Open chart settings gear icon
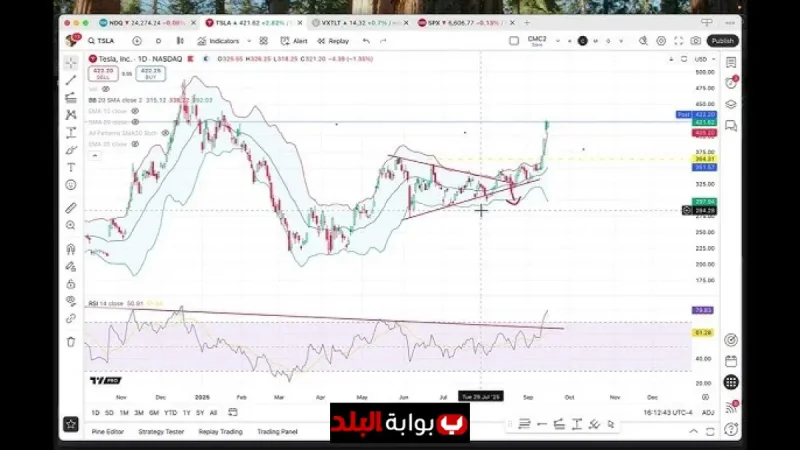The image size is (800, 450). click(661, 41)
